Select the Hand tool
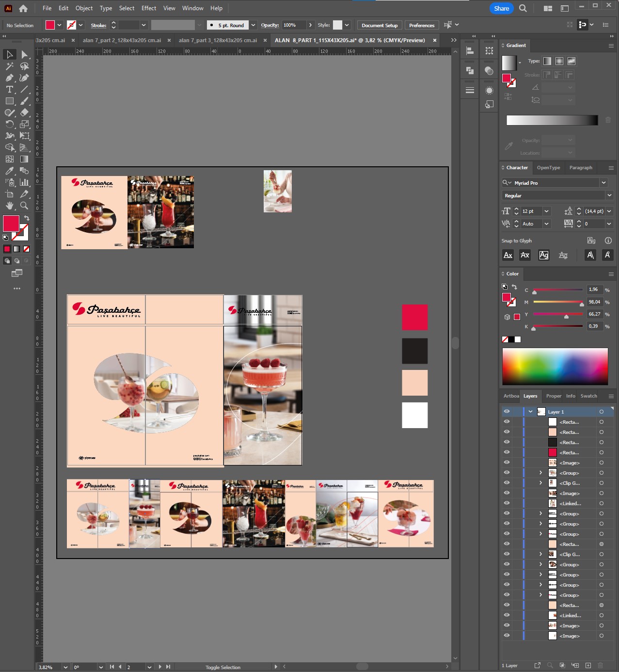This screenshot has height=672, width=619. click(x=9, y=206)
